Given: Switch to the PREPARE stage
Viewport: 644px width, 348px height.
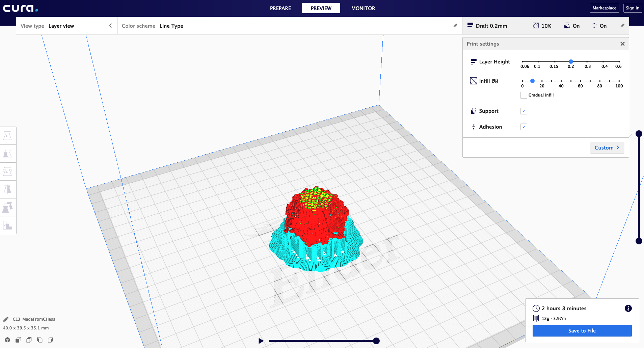Looking at the screenshot, I should tap(280, 8).
